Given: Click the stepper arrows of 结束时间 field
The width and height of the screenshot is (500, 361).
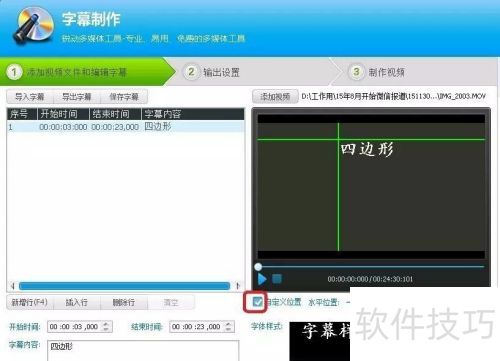Looking at the screenshot, I should click(x=228, y=327).
